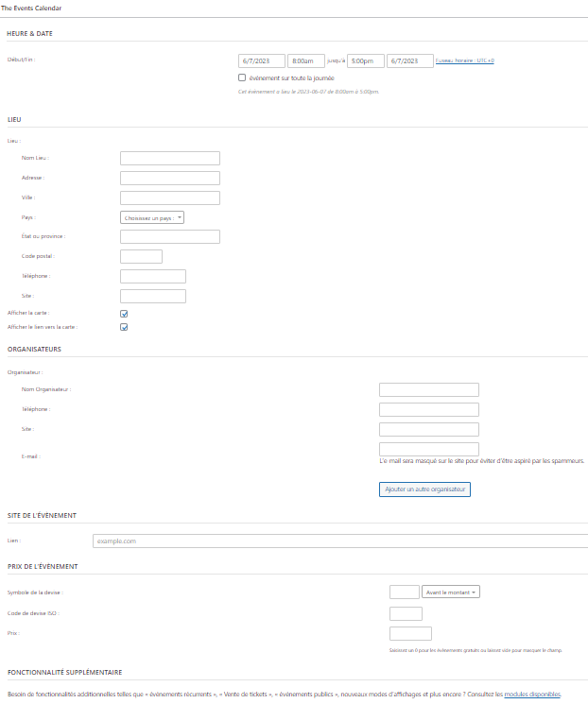Select the 'Prix' input field
The width and height of the screenshot is (588, 704).
pyautogui.click(x=410, y=633)
